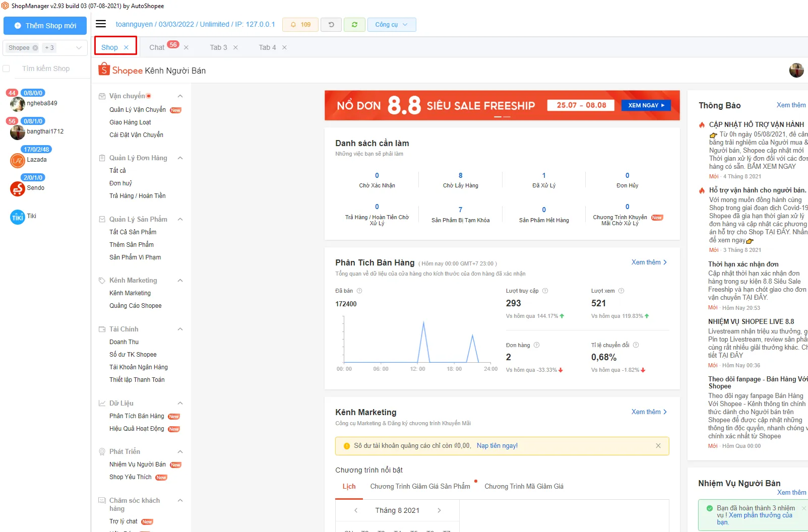Open the Shopee platform filter dropdown
Viewport: 808px width, 532px height.
[x=45, y=48]
